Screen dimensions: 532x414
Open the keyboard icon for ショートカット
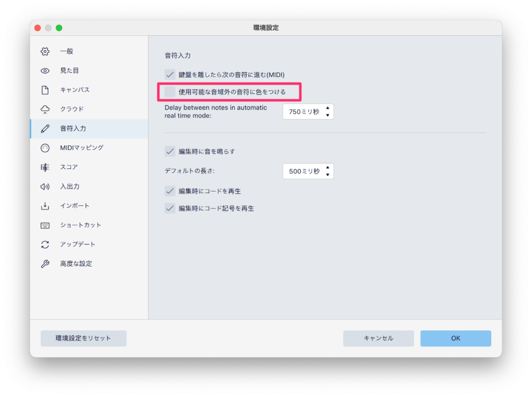click(x=45, y=225)
